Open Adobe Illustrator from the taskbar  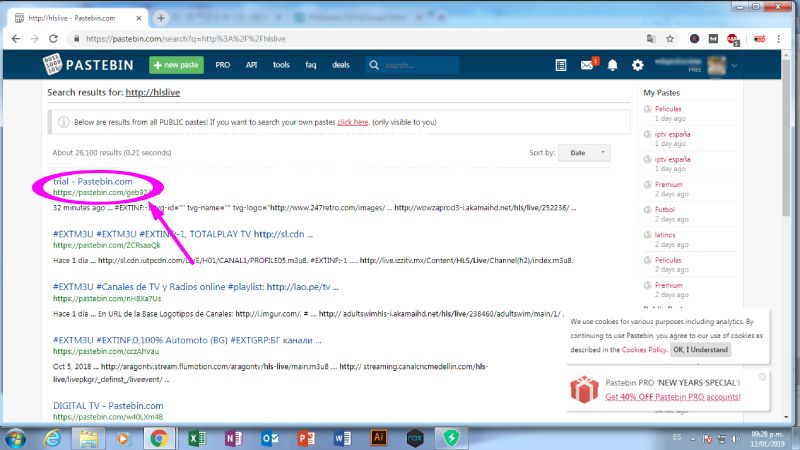(379, 438)
